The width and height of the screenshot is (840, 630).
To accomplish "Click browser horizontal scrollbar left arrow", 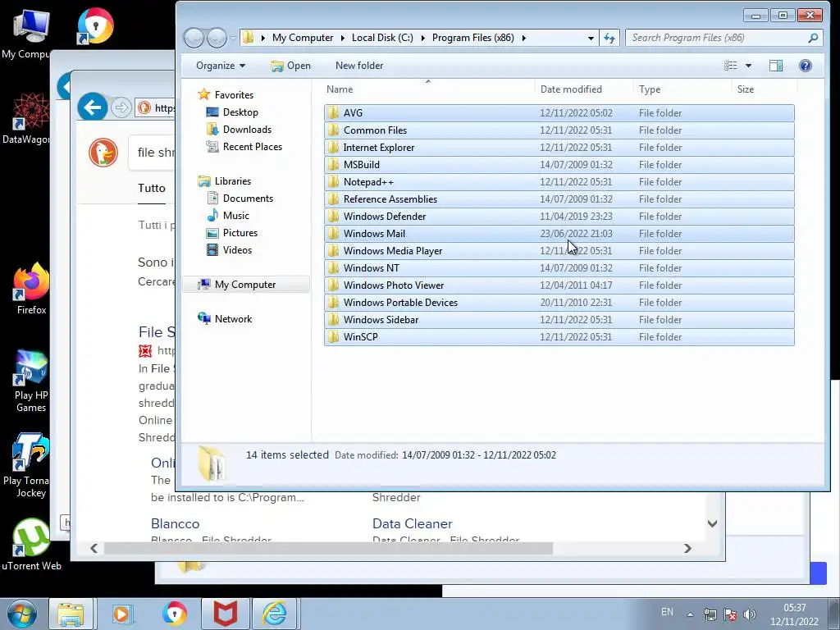I will click(x=94, y=548).
